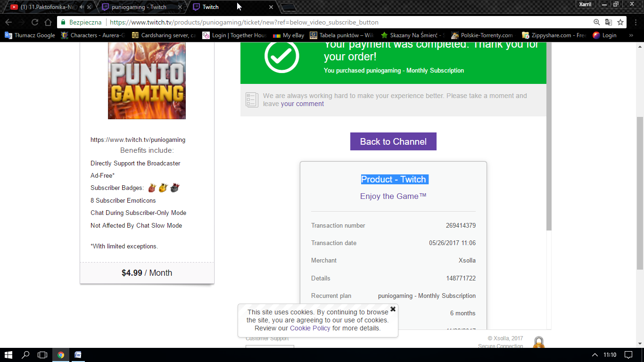The height and width of the screenshot is (362, 644).
Task: Open the Zippyshare.com bookmark
Action: 554,35
